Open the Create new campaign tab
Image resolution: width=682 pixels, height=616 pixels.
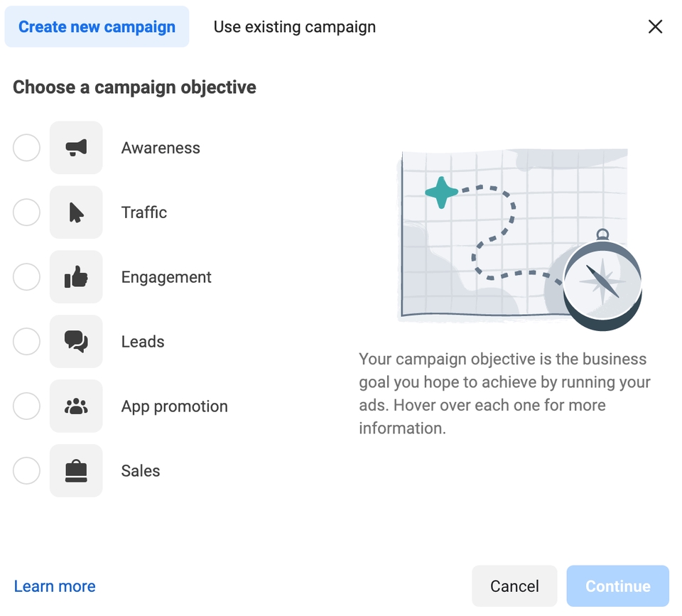[97, 26]
